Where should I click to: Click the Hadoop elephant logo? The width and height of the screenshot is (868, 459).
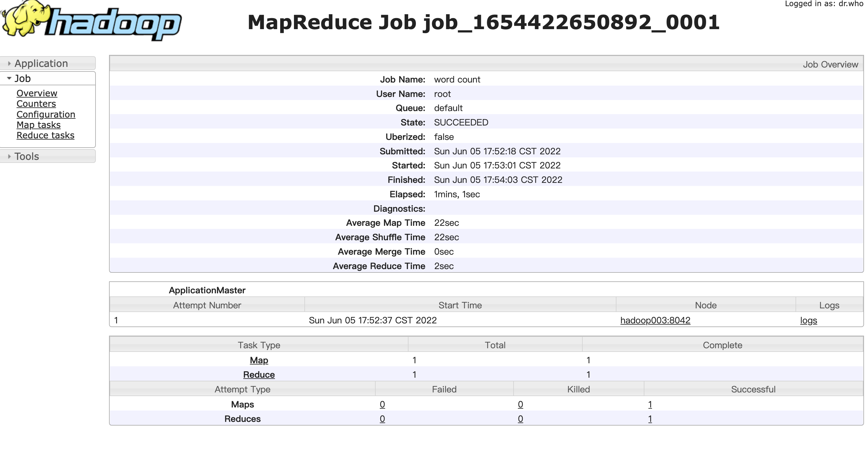(x=91, y=21)
